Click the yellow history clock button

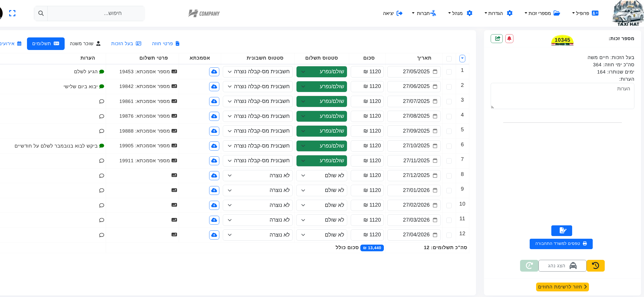pyautogui.click(x=595, y=265)
